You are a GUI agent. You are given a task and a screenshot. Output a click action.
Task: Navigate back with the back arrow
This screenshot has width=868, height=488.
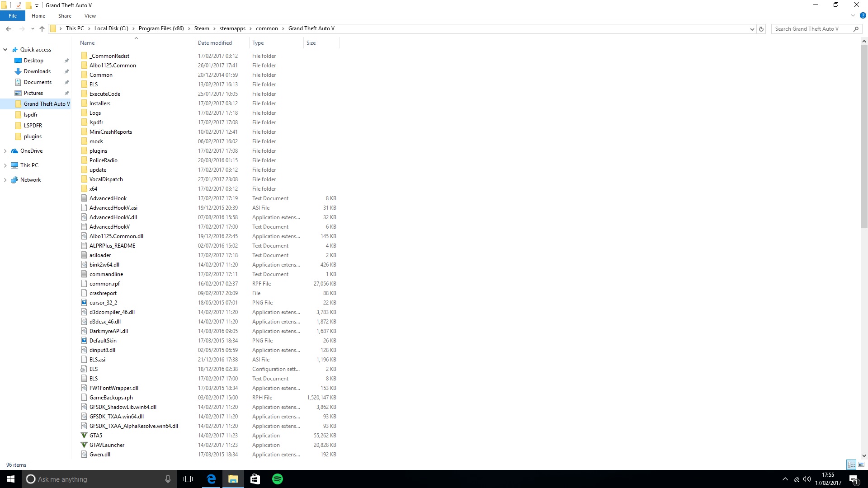pos(9,29)
